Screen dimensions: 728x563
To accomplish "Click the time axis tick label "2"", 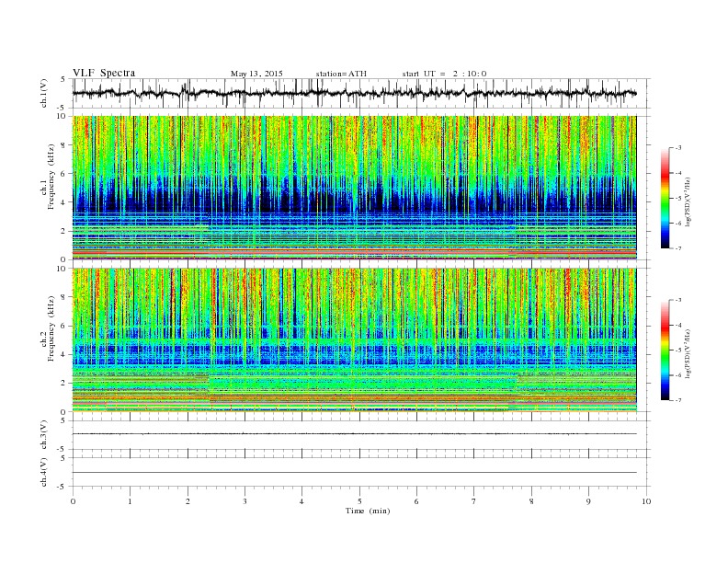I will [188, 501].
